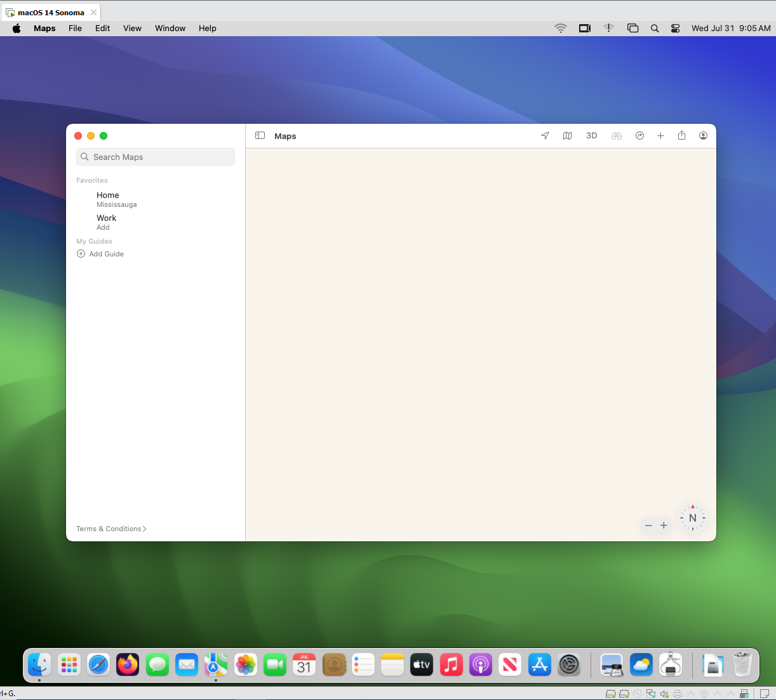Open News from the Dock

coord(510,664)
